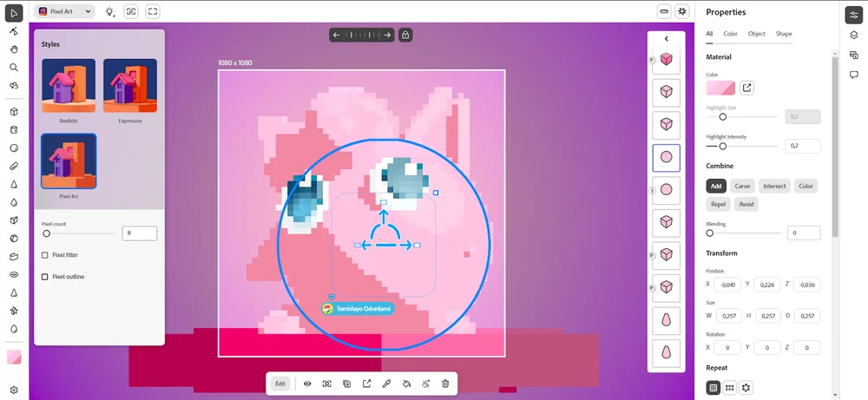Click the properties sliders icon on right edge

(853, 16)
